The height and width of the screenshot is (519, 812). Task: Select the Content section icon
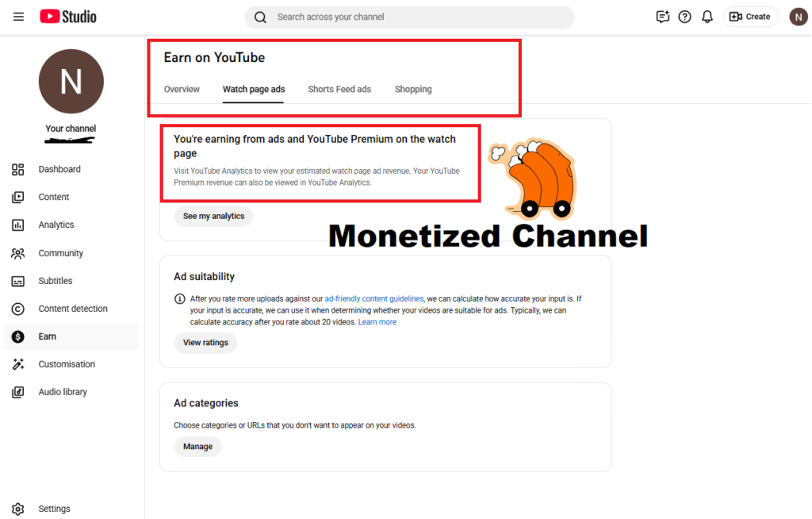(18, 197)
